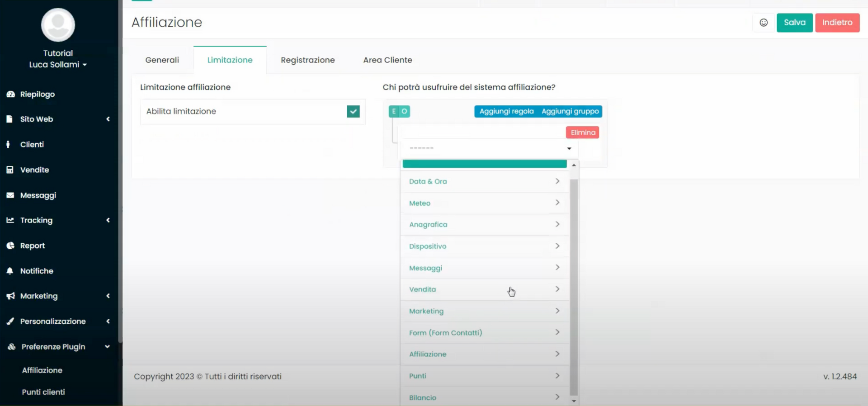Expand the Tracking sidebar menu arrow
Image resolution: width=868 pixels, height=406 pixels.
(108, 220)
